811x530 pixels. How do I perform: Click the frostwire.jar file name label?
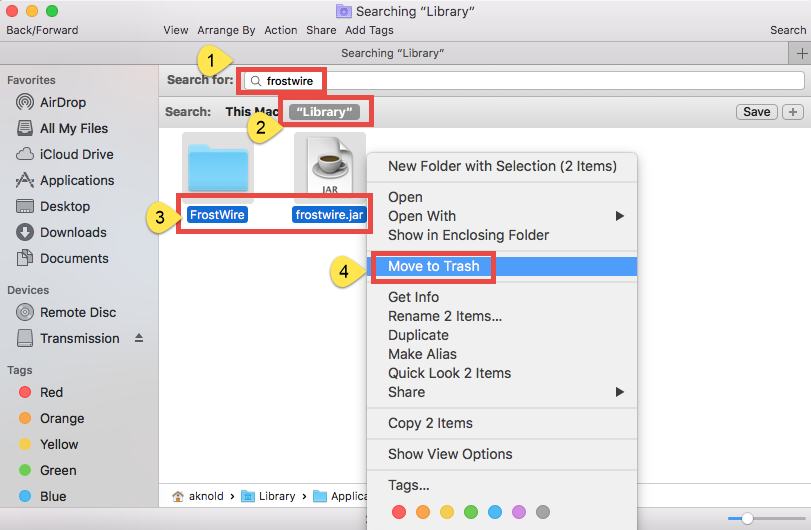pos(329,215)
